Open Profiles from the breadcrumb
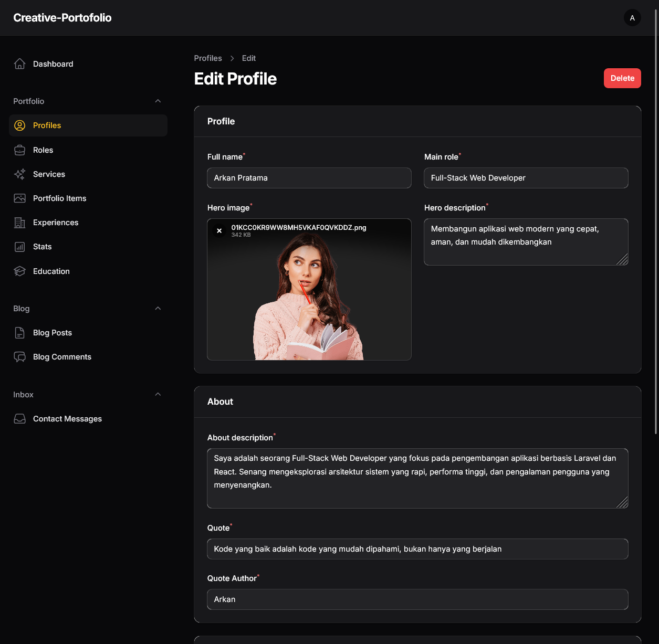This screenshot has width=659, height=644. tap(208, 58)
